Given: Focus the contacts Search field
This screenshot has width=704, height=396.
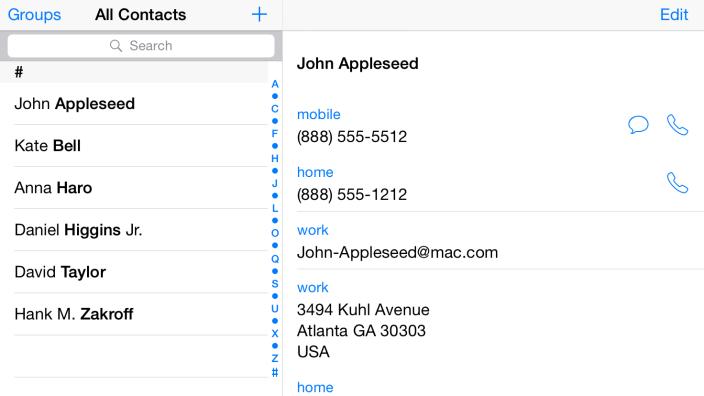Looking at the screenshot, I should tap(141, 46).
